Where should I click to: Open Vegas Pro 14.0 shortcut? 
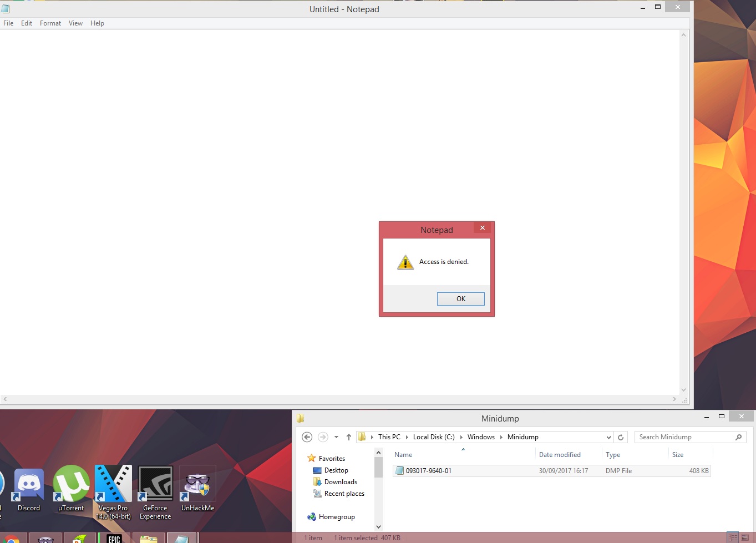(113, 492)
